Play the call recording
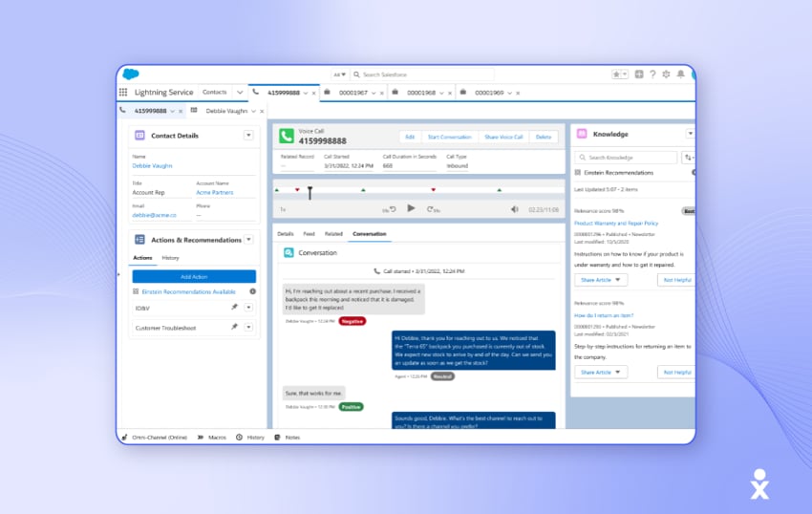Screen dimensions: 812x514 [411, 208]
